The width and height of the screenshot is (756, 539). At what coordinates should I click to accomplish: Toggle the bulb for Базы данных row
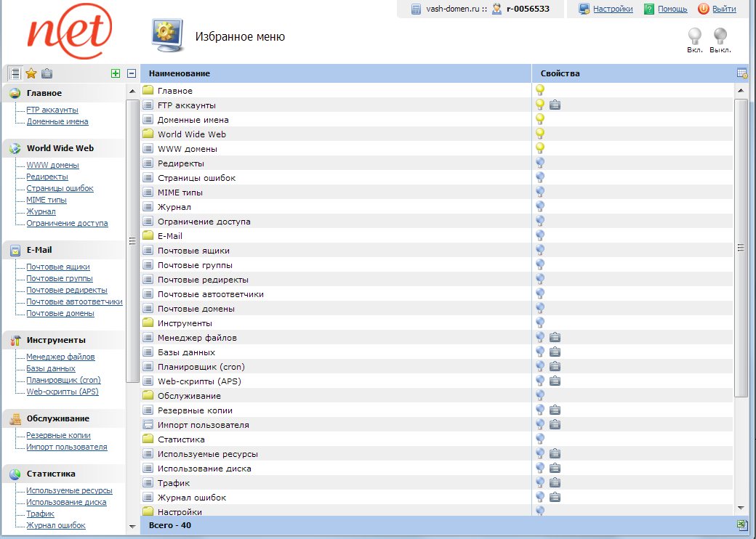[x=540, y=352]
